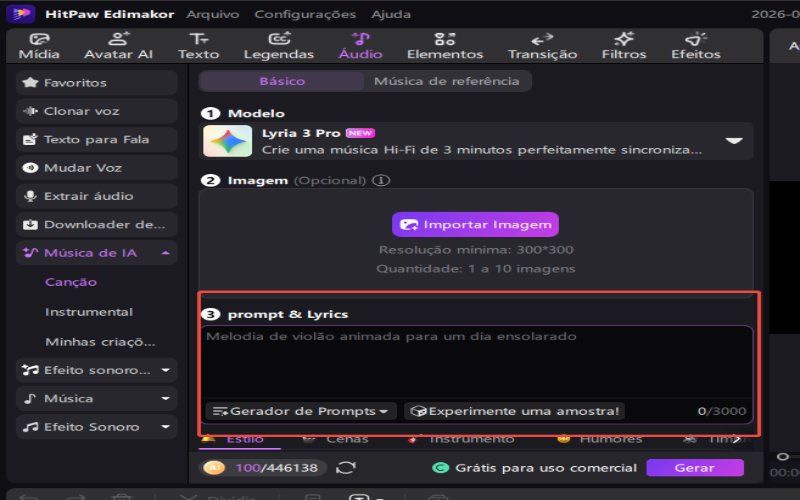800x500 pixels.
Task: Open the Filtros panel
Action: point(624,46)
